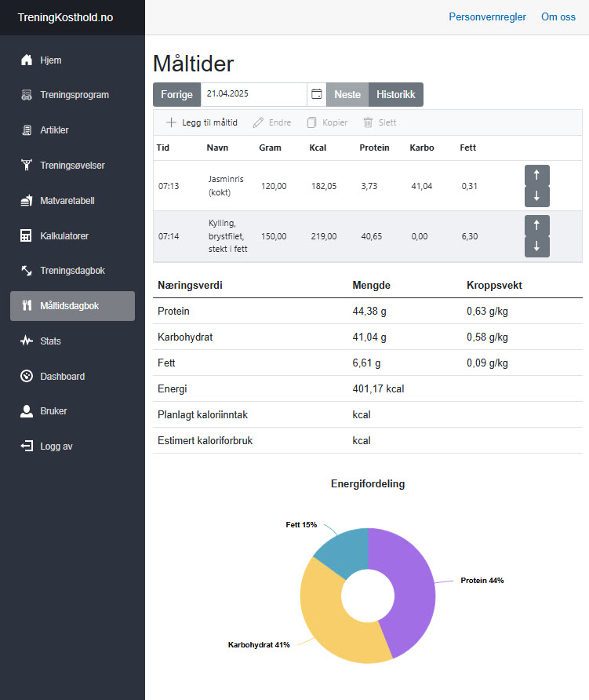Open Historikk view
This screenshot has width=589, height=700.
pyautogui.click(x=396, y=95)
